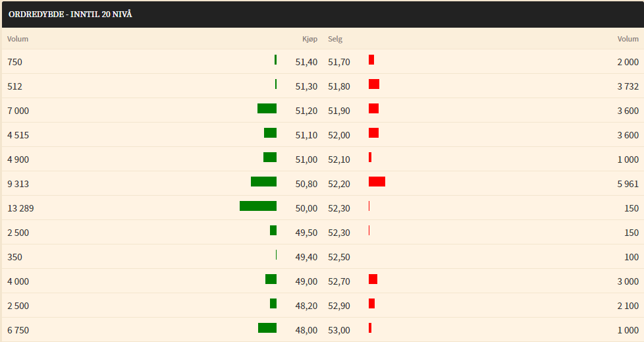Click the buy-side Volum column header
Screen dimensions: 644x342
tap(18, 39)
